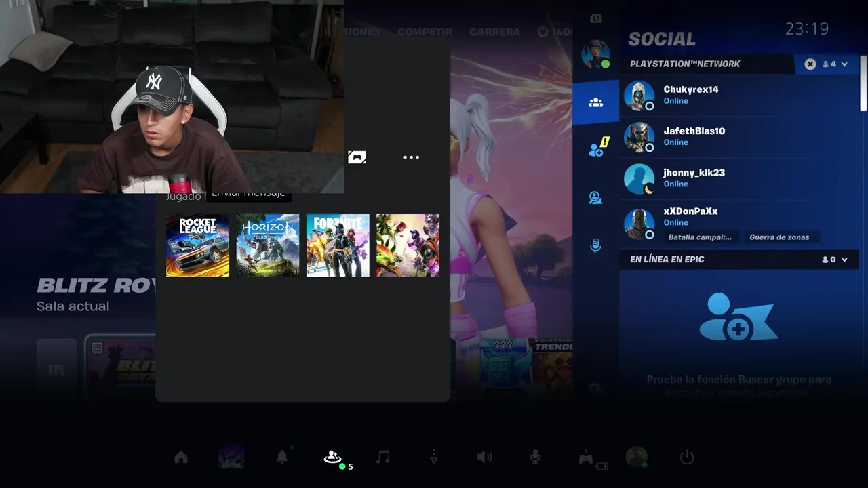Click the Blitz Royale game mode card thumbnail

[121, 366]
